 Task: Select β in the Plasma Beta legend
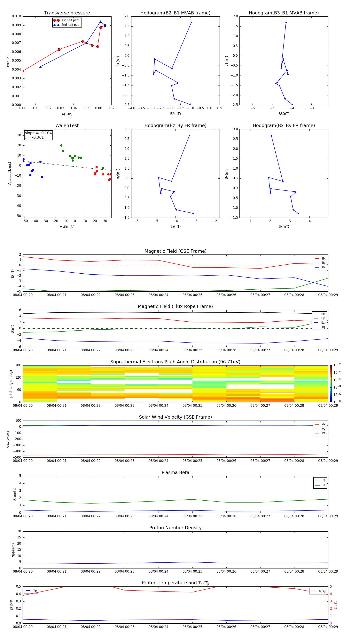pos(321,486)
